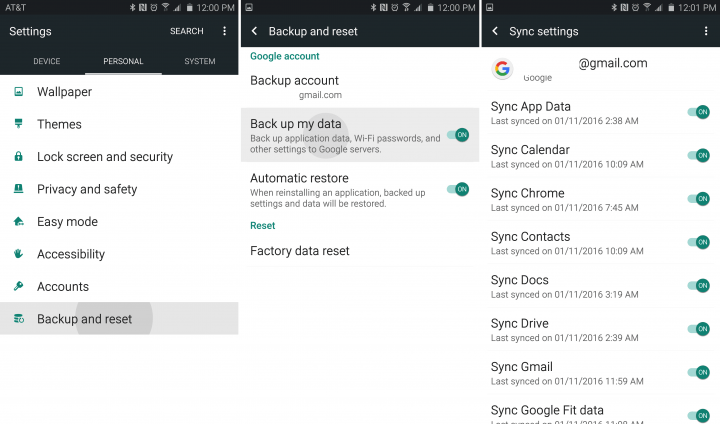The height and width of the screenshot is (424, 720).
Task: Tap the Easy mode house icon
Action: 18,221
